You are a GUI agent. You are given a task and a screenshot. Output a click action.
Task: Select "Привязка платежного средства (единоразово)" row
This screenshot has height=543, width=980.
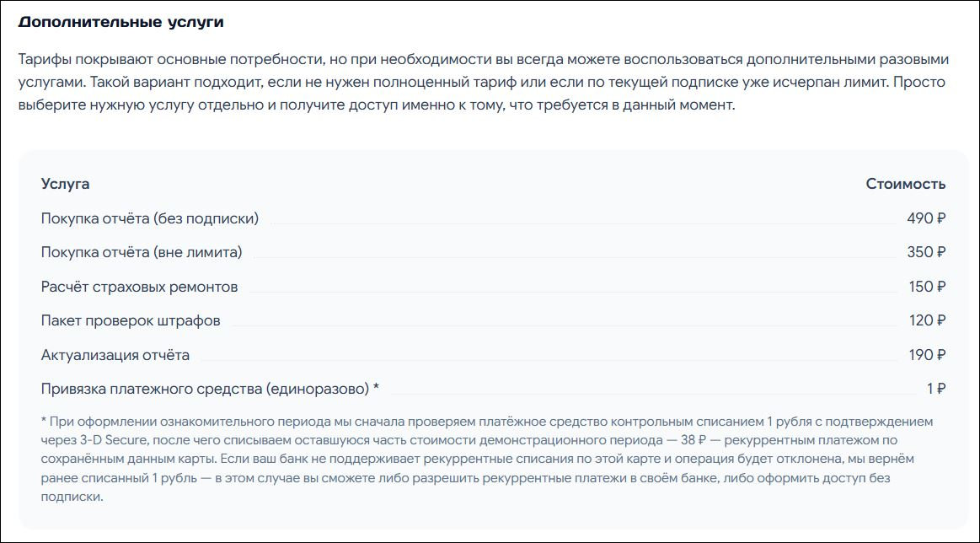point(493,389)
